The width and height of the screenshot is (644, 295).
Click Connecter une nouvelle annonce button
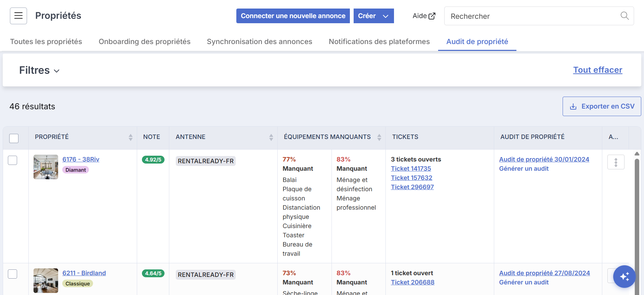tap(293, 16)
